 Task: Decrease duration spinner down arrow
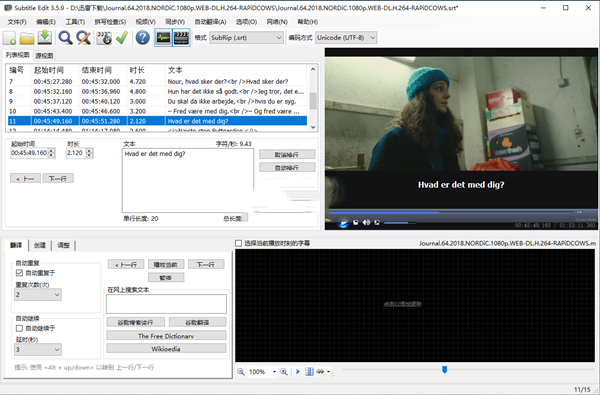click(89, 155)
